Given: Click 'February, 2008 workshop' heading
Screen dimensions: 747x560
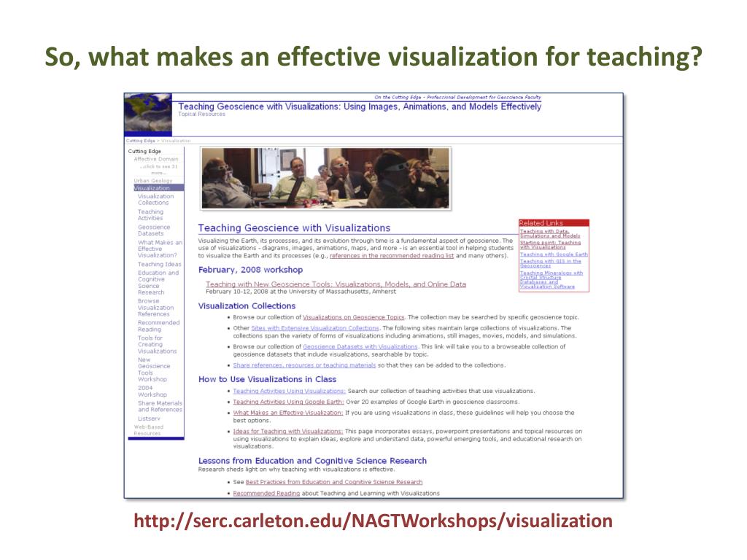Looking at the screenshot, I should [x=251, y=270].
